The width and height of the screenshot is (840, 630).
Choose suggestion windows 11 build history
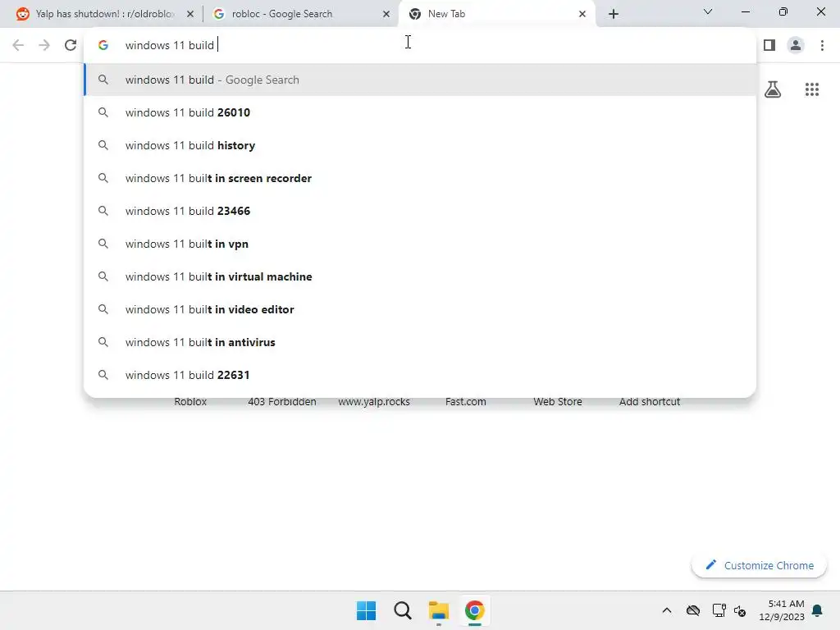[x=420, y=145]
